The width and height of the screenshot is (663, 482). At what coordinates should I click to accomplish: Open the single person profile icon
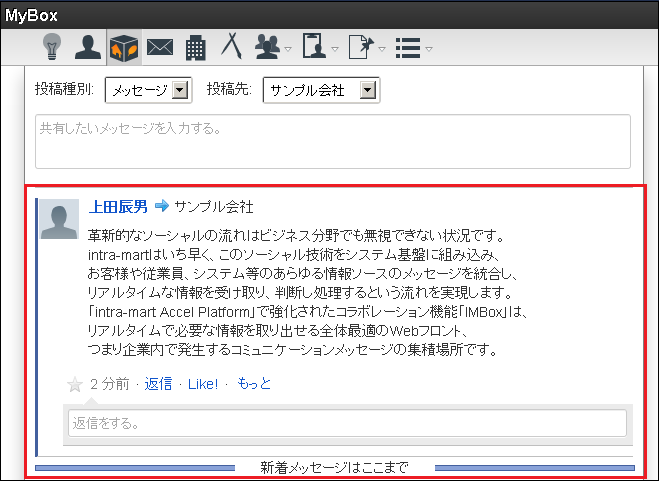(x=88, y=47)
